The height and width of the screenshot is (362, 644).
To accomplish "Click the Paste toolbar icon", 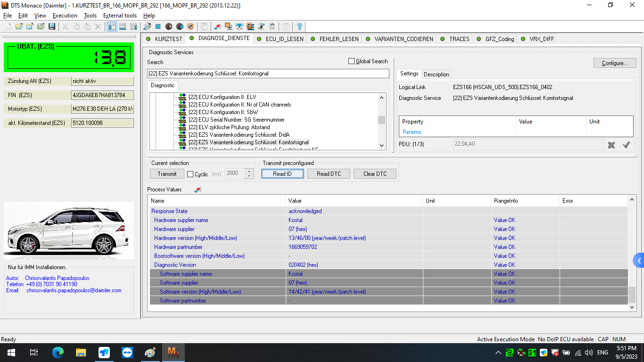I will pyautogui.click(x=87, y=26).
